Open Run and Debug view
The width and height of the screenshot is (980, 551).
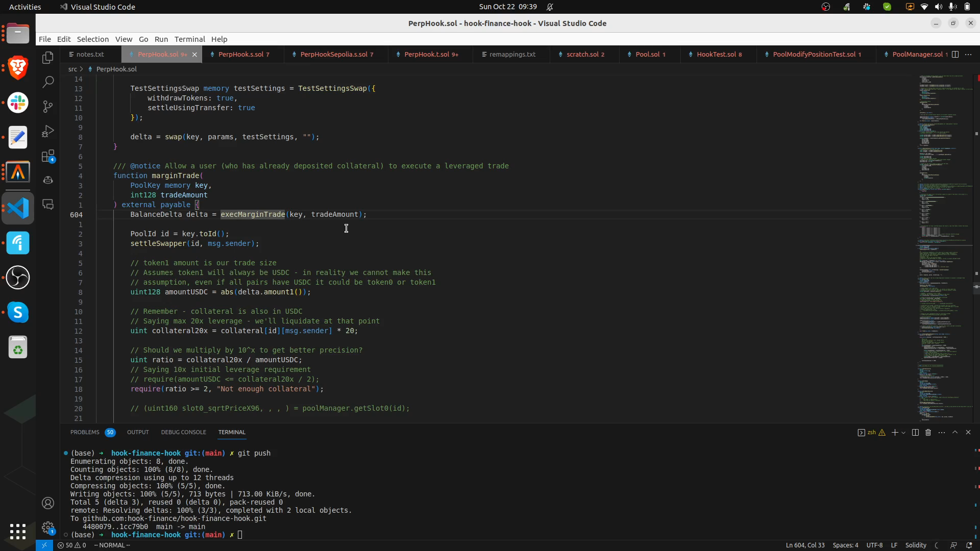point(48,131)
